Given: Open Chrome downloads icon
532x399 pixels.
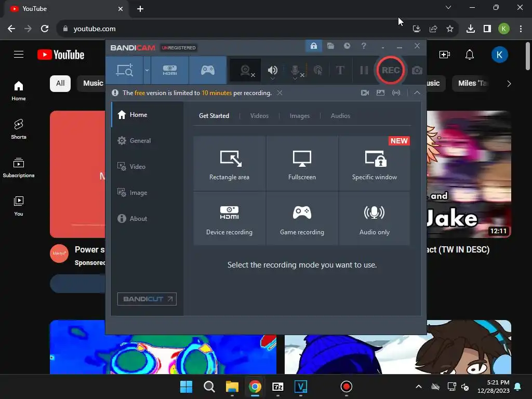Looking at the screenshot, I should click(470, 29).
